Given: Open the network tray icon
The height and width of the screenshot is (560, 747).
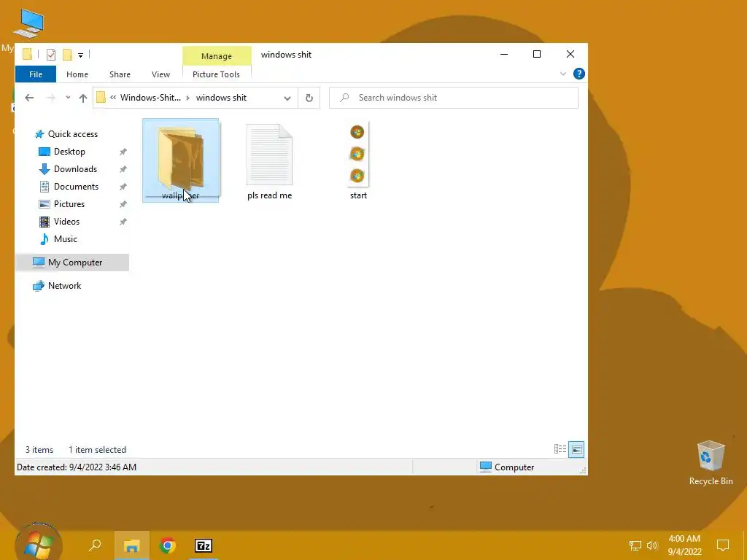Looking at the screenshot, I should [635, 545].
